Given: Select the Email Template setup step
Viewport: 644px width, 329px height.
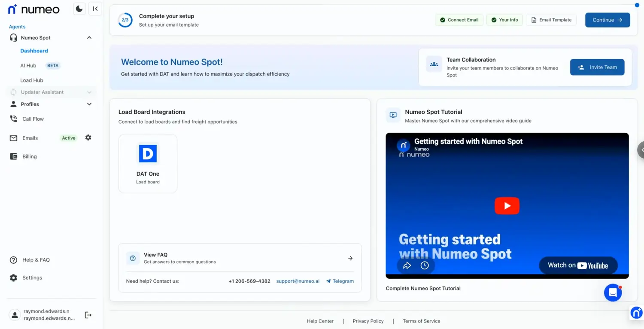Looking at the screenshot, I should click(551, 20).
